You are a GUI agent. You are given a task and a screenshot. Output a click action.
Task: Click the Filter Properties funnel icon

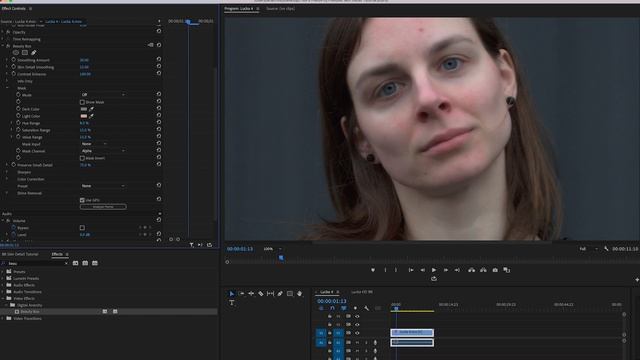click(191, 245)
